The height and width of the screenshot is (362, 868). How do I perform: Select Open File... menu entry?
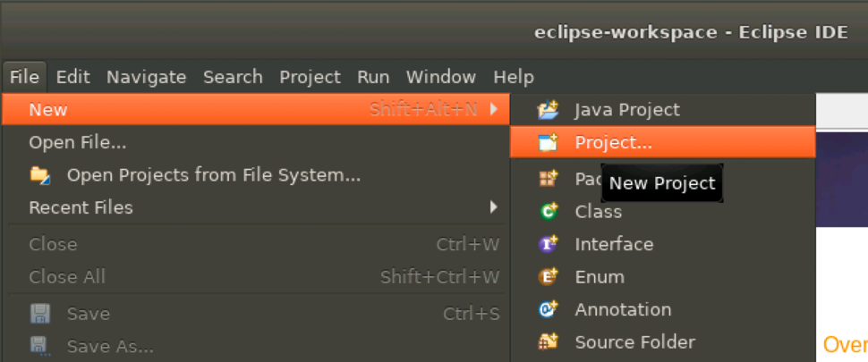point(77,142)
